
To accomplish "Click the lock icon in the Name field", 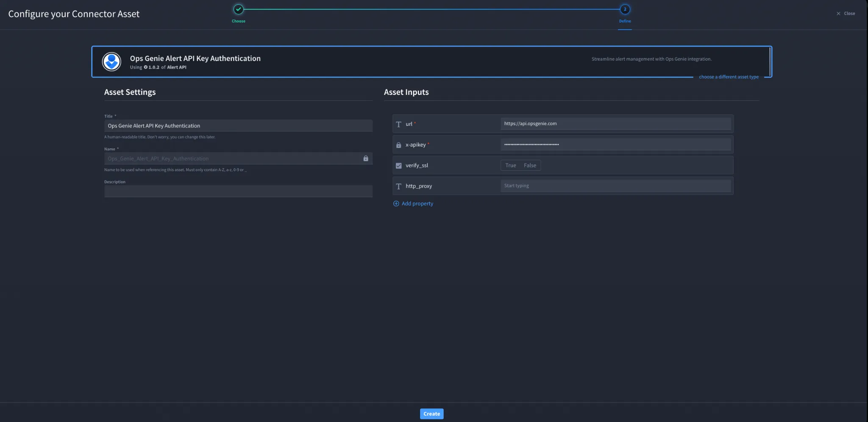I will coord(366,158).
